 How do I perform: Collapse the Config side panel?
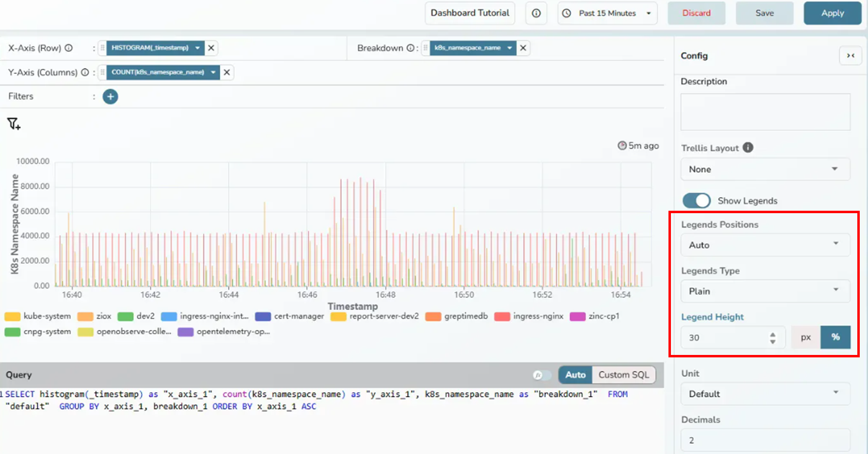[x=851, y=56]
